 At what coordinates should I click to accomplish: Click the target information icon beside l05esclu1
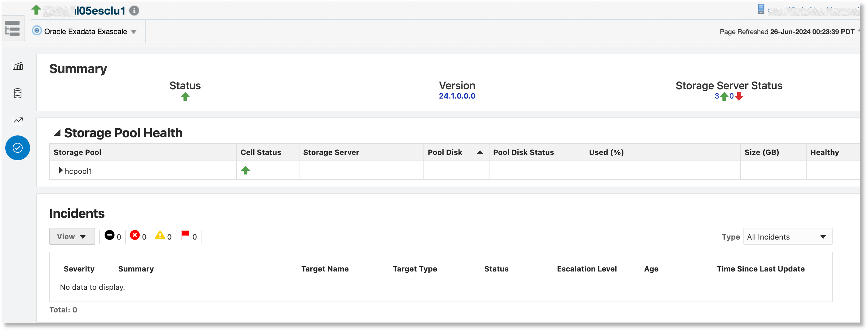coord(134,11)
